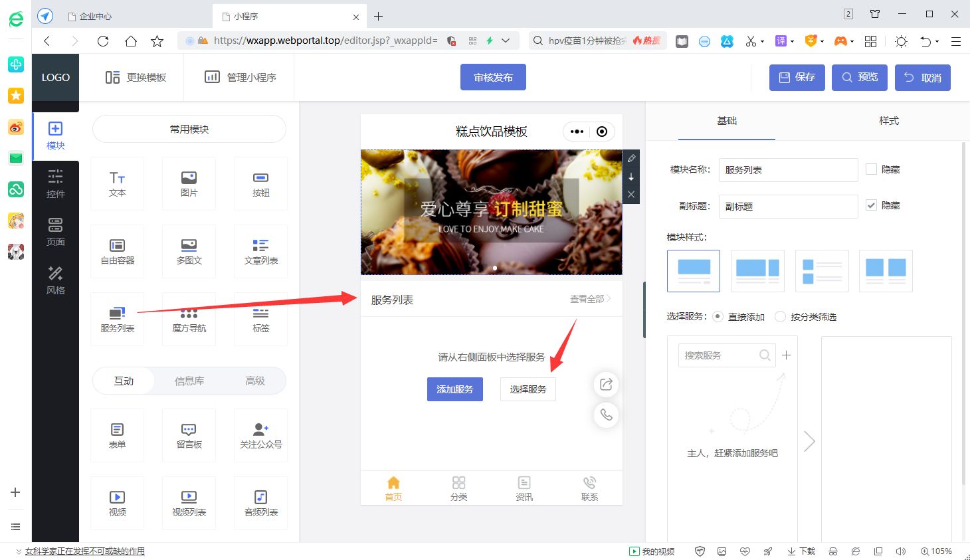
Task: Open the address bar dropdown chevron
Action: pyautogui.click(x=507, y=41)
